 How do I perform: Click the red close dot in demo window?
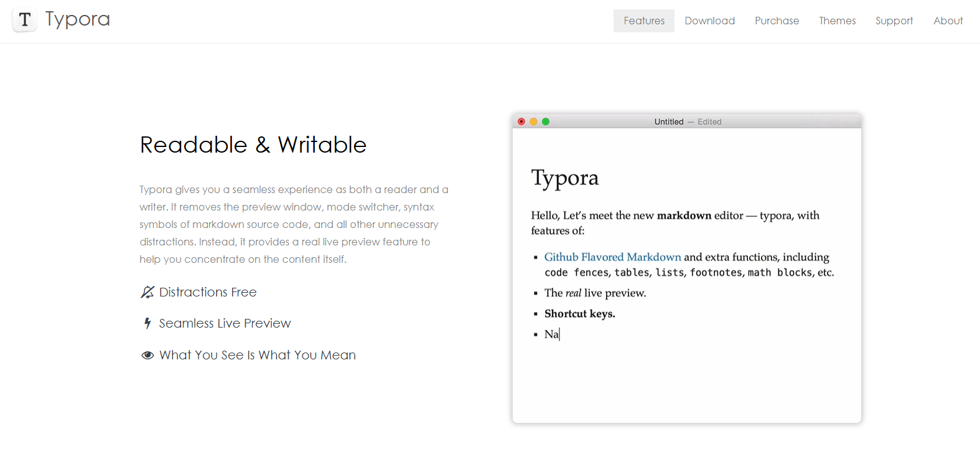521,121
